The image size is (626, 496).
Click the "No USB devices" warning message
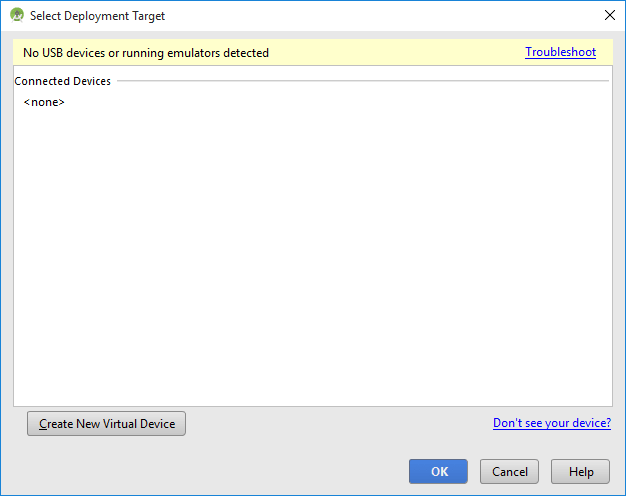point(146,53)
